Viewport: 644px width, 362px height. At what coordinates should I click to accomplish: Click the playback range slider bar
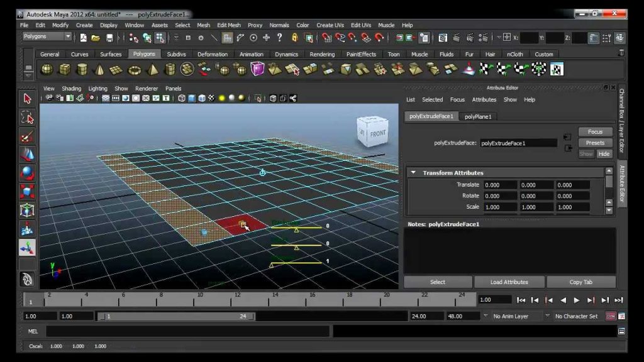click(x=176, y=317)
